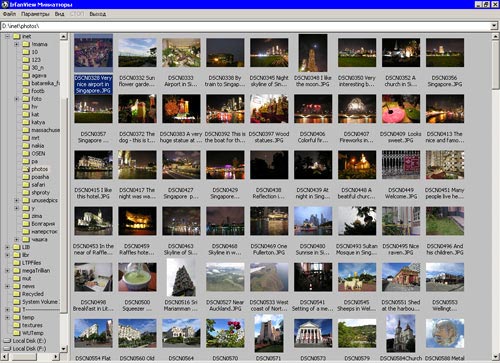500x363 pixels.
Task: Select the libr folder in the tree
Action: (25, 255)
